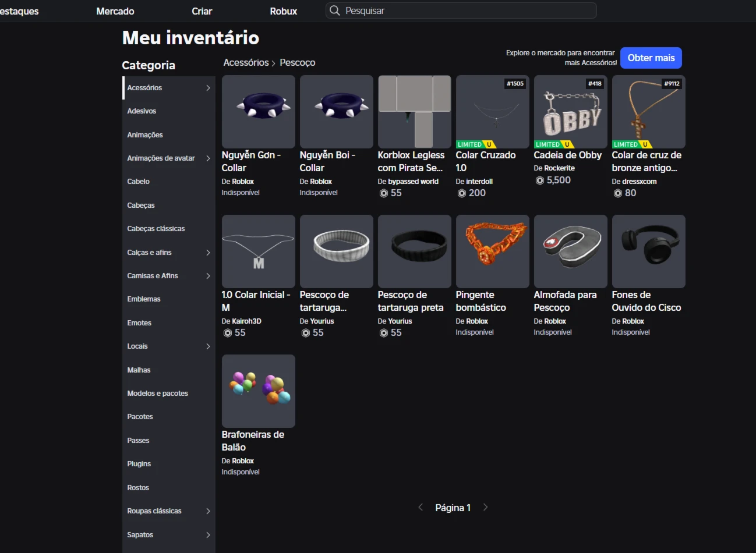Select the Cabeças clássicas category
This screenshot has width=756, height=553.
coord(168,229)
